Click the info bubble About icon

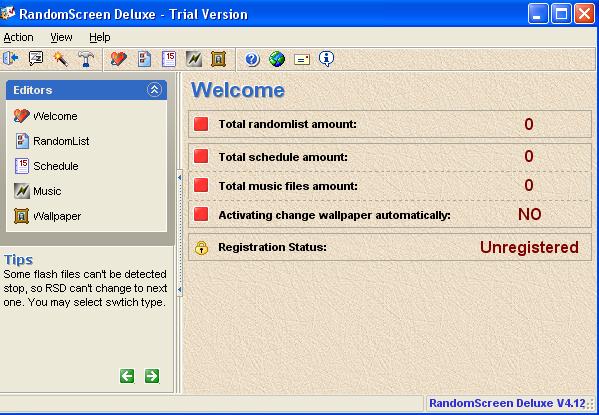pos(326,59)
